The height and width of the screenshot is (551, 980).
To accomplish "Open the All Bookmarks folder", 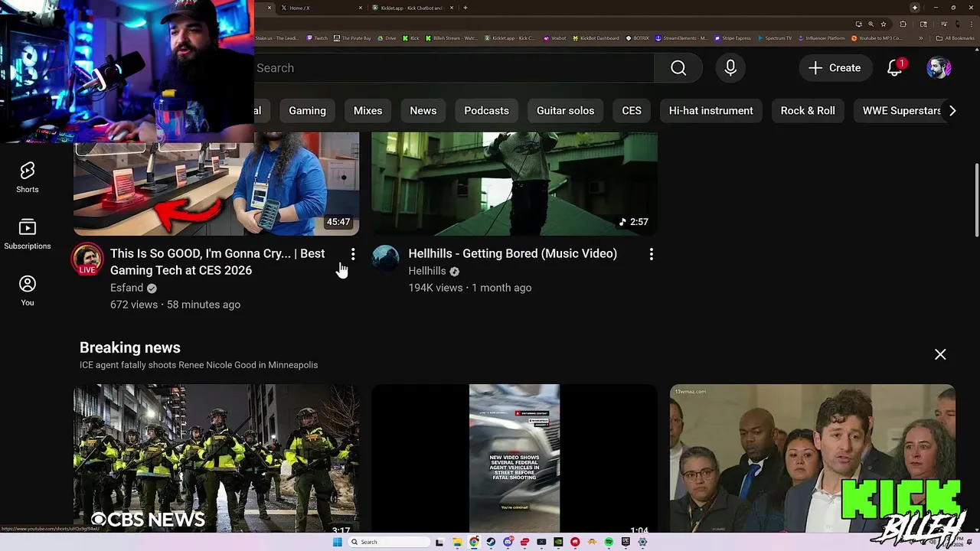I will coord(955,38).
